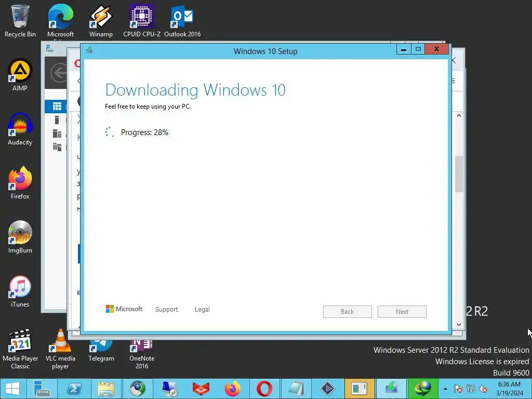This screenshot has height=399, width=532.
Task: Open the Notepad icon in the taskbar
Action: [296, 389]
